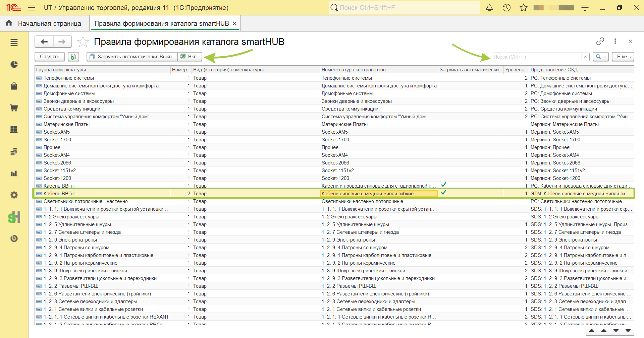Screen dimensions: 644x338
Task: Clear the list search field with x
Action: point(586,57)
